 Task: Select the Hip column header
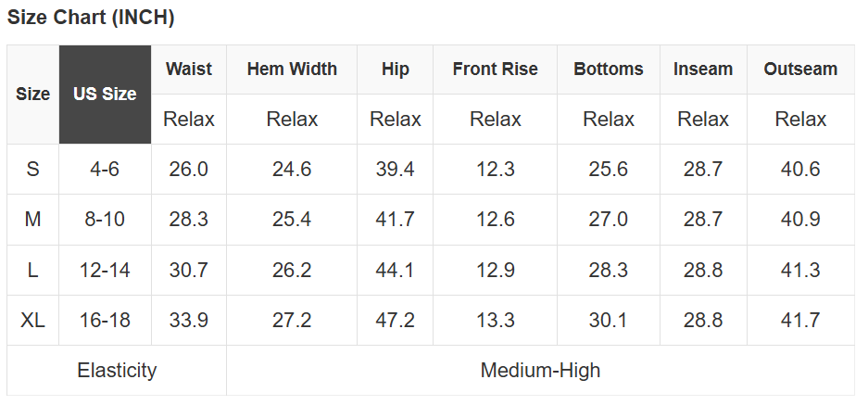tap(395, 70)
